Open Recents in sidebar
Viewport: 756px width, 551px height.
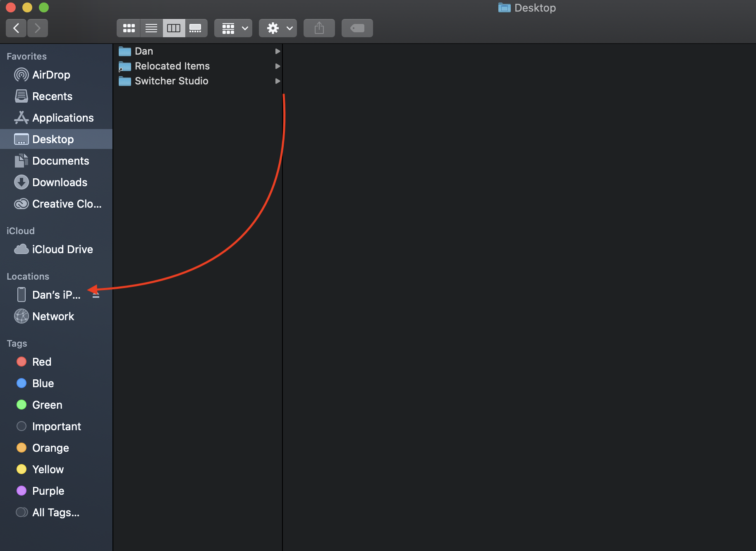56,96
